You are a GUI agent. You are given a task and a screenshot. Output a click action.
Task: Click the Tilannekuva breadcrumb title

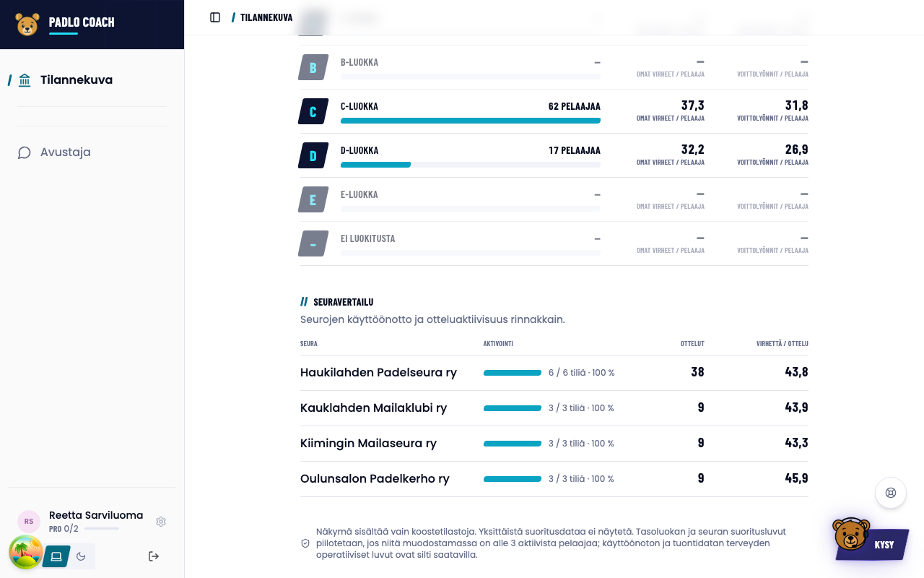pyautogui.click(x=266, y=17)
